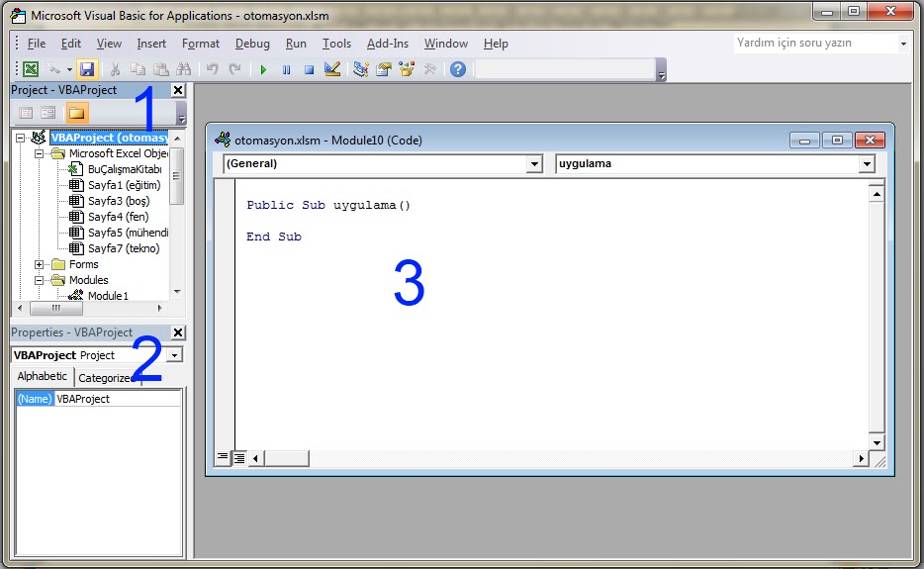Click the code window horizontal scrollbar thumb
The width and height of the screenshot is (924, 569).
tap(286, 458)
